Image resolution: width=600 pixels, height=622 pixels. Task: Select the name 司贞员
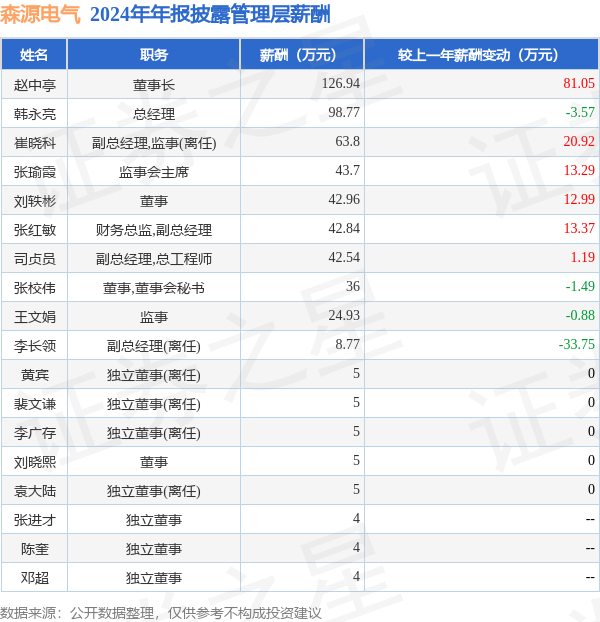[x=35, y=259]
